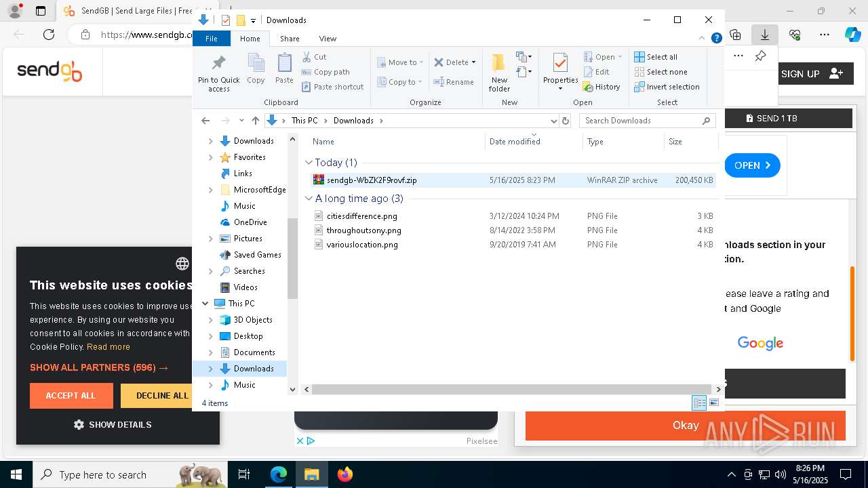This screenshot has width=868, height=488.
Task: Refresh the SendGB browser page
Action: point(49,35)
